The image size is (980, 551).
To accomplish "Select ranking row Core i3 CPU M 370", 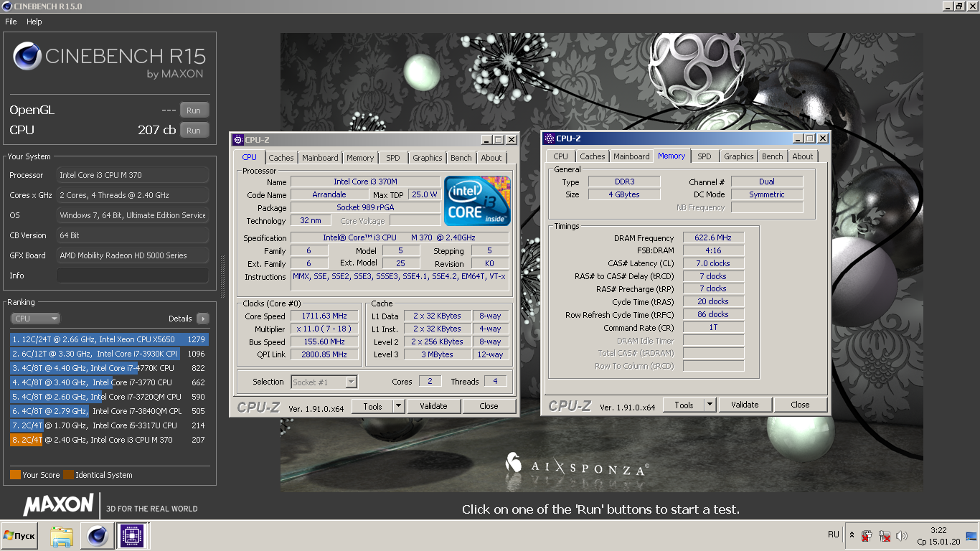I will pos(109,440).
